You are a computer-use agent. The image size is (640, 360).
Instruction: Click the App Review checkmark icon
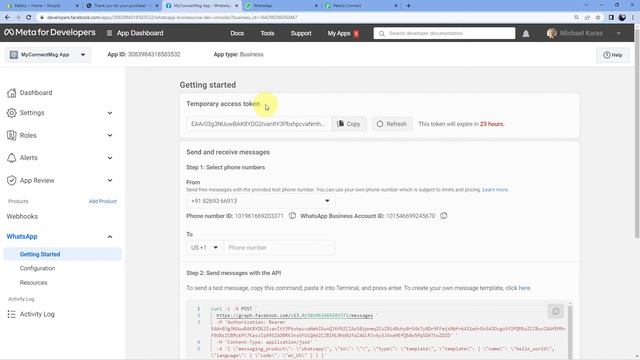click(12, 180)
